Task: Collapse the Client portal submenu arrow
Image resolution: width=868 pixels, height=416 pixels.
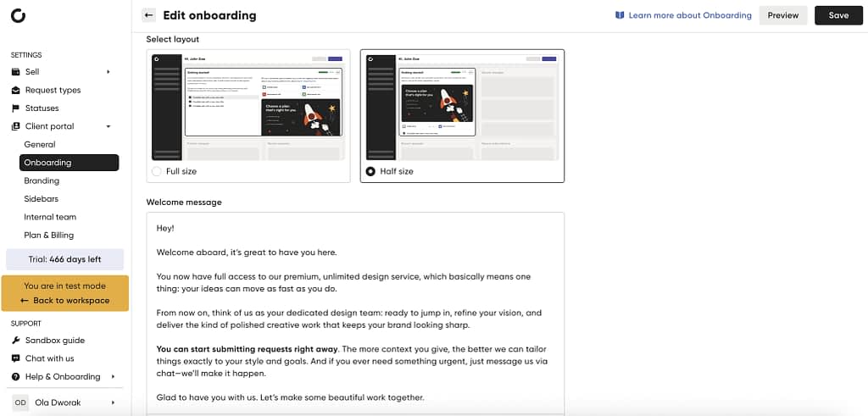Action: (108, 127)
